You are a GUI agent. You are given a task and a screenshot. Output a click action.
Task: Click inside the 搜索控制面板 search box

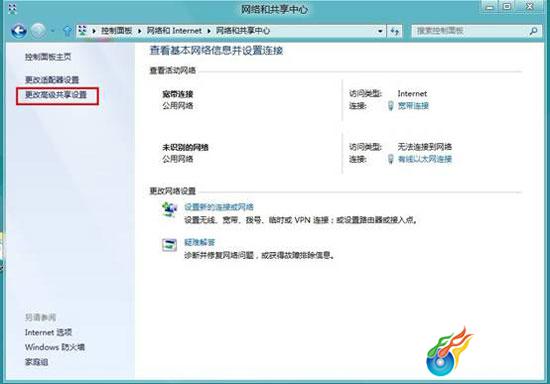471,31
